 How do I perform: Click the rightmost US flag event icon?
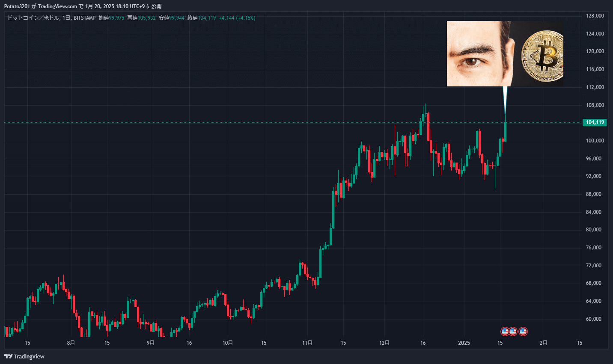point(523,331)
